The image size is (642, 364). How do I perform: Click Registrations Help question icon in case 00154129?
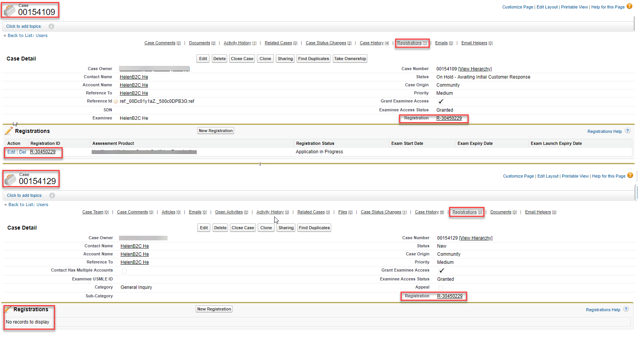pos(626,309)
